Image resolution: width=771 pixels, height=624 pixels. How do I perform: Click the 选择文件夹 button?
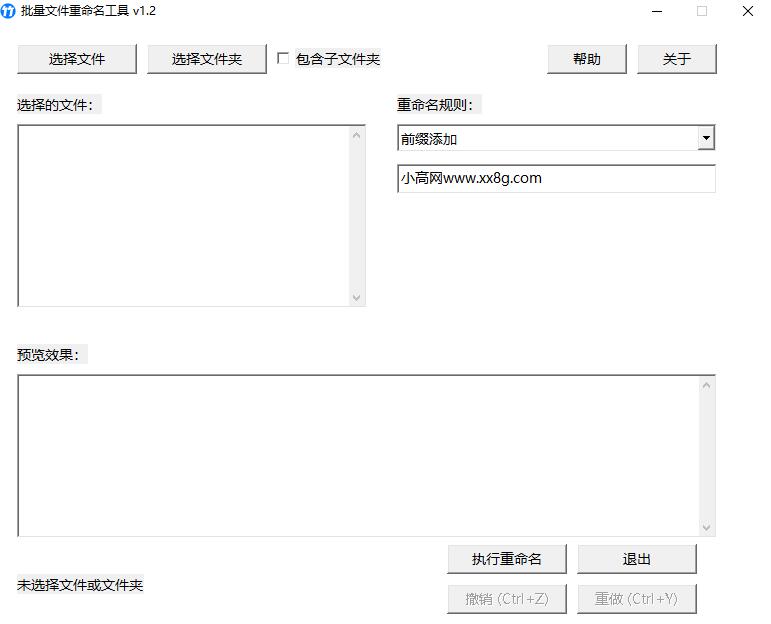[207, 59]
